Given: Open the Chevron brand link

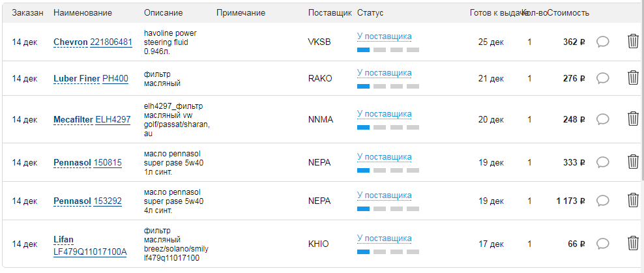Looking at the screenshot, I should 70,42.
